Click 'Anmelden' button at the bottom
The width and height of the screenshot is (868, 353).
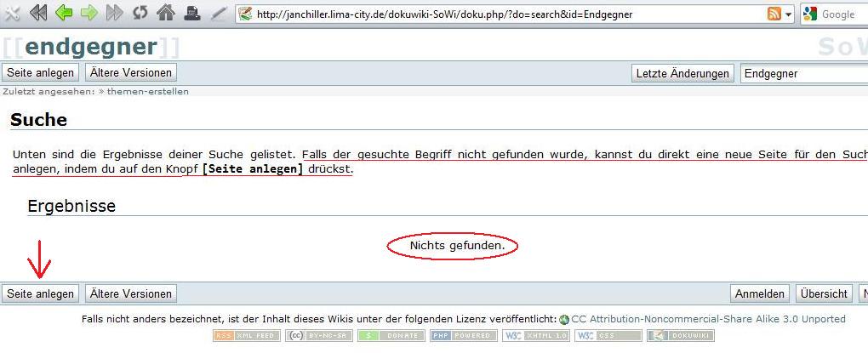click(x=760, y=293)
